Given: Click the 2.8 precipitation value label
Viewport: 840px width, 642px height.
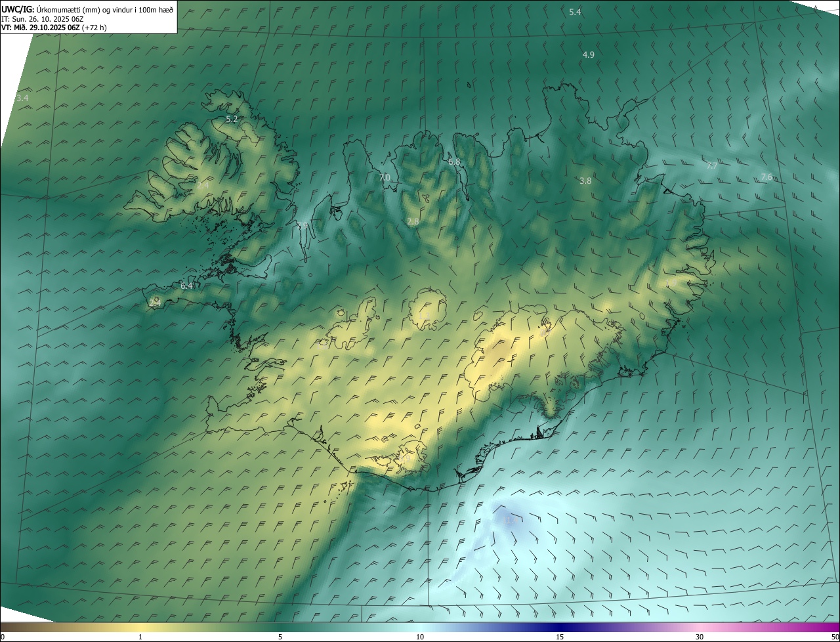Looking at the screenshot, I should click(413, 222).
